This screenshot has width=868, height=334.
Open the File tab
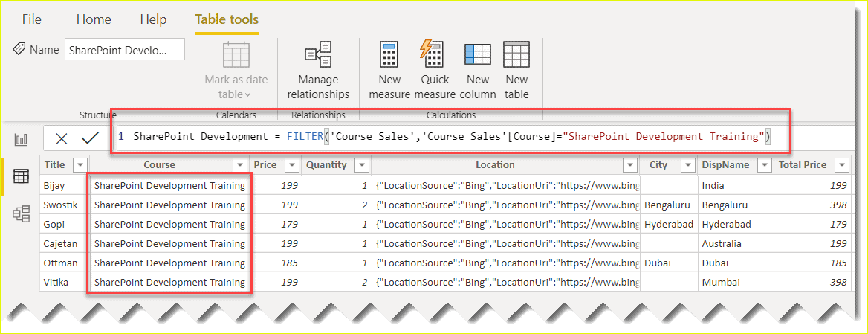click(32, 19)
